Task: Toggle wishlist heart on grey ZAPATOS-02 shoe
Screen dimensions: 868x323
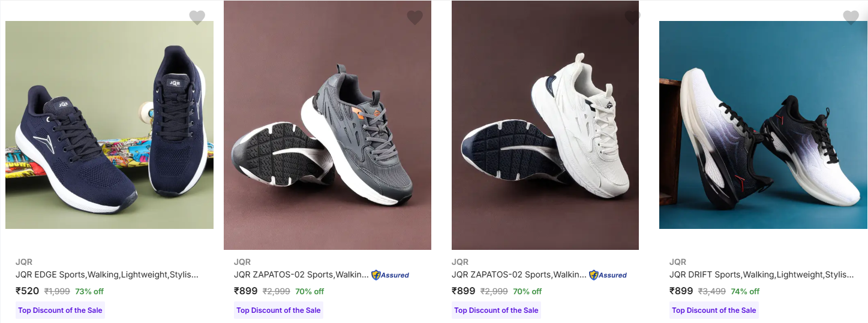Action: pos(415,17)
